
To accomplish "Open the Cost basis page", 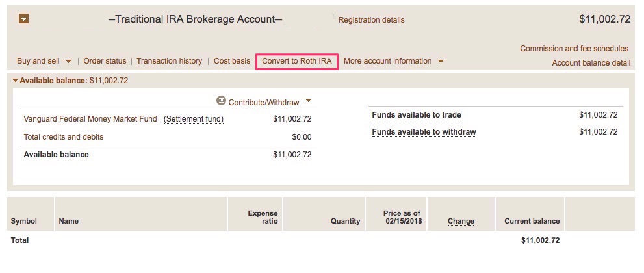I will click(232, 61).
